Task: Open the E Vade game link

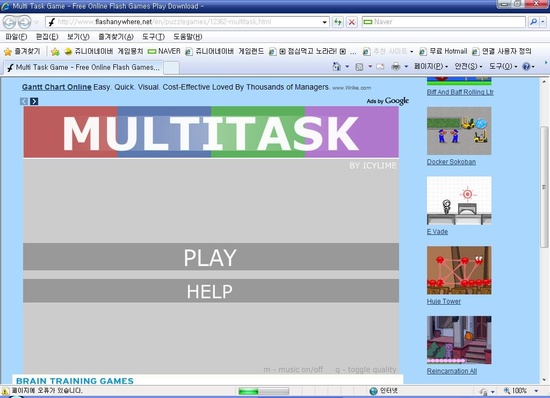Action: point(437,231)
